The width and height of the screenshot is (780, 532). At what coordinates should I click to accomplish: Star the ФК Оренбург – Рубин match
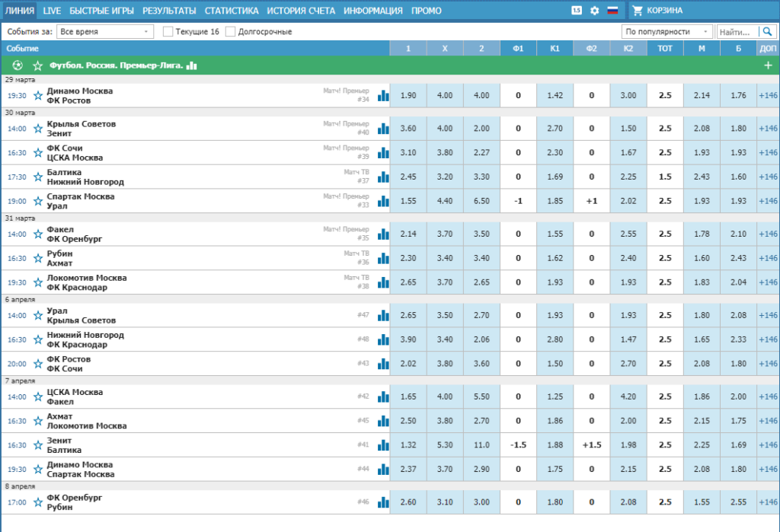[x=38, y=502]
